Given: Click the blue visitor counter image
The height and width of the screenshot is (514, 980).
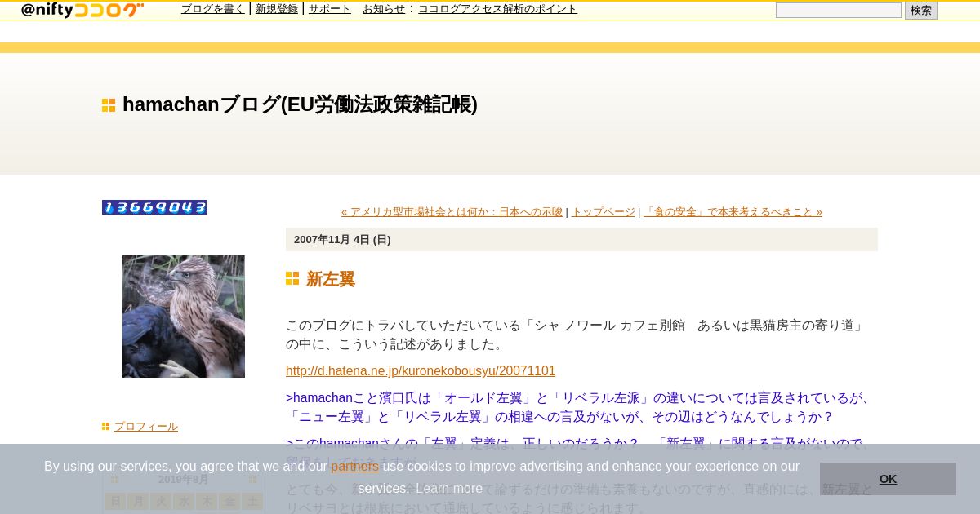Looking at the screenshot, I should (x=154, y=207).
